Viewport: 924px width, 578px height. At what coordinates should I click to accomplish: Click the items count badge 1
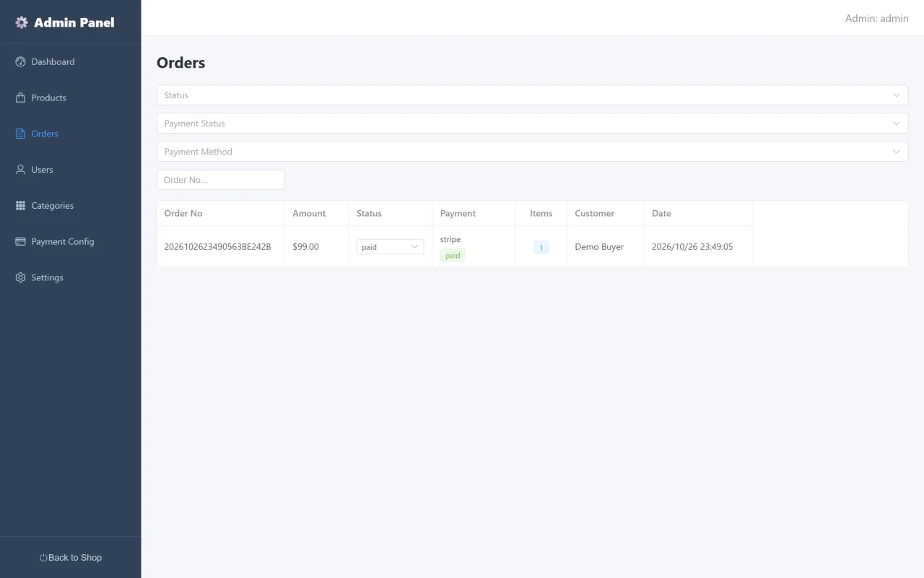(541, 247)
